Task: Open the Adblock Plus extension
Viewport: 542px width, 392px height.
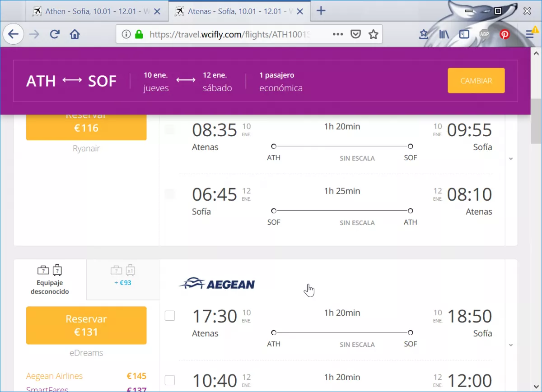Action: click(x=484, y=34)
